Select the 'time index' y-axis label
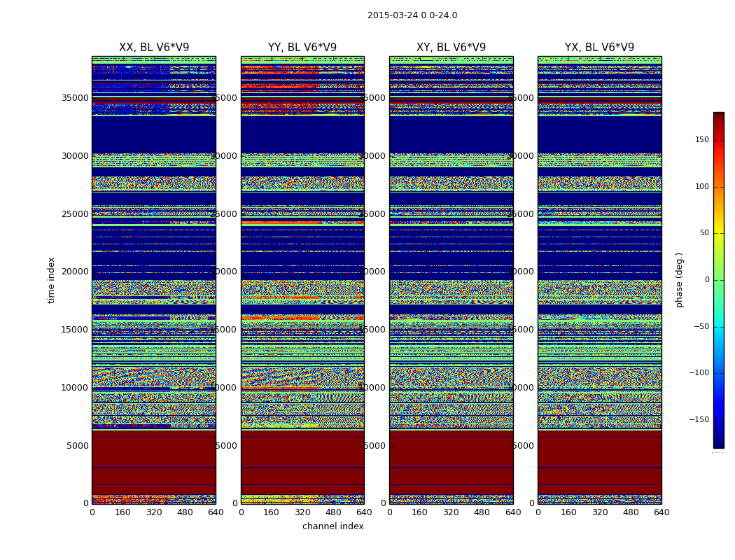The width and height of the screenshot is (735, 560). (51, 280)
